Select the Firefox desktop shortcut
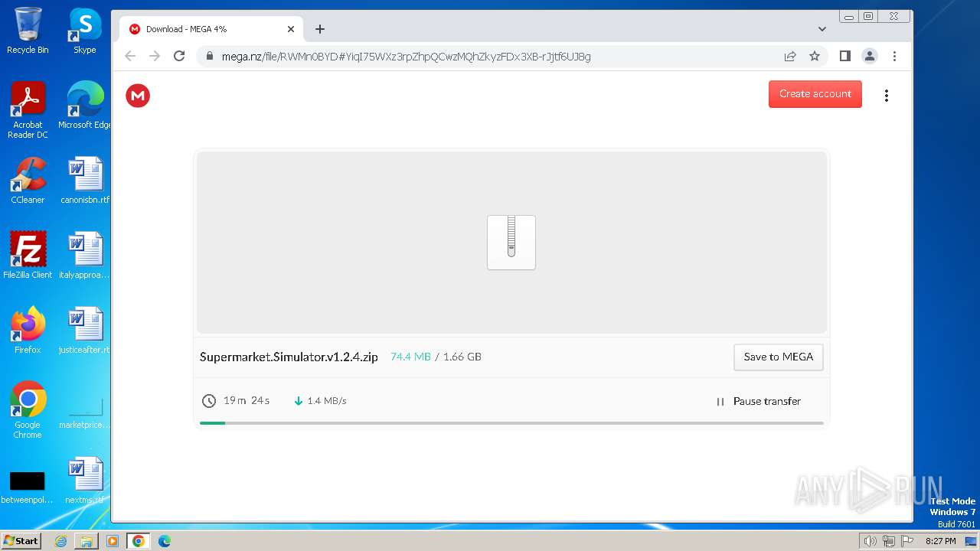Image resolution: width=980 pixels, height=551 pixels. click(x=28, y=331)
